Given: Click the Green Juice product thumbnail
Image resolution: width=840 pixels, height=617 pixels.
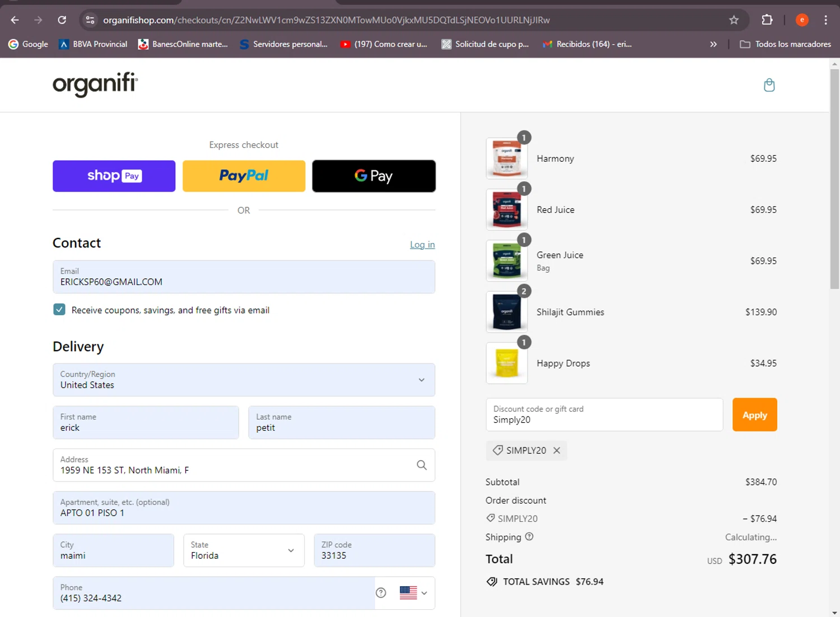Looking at the screenshot, I should pyautogui.click(x=507, y=261).
